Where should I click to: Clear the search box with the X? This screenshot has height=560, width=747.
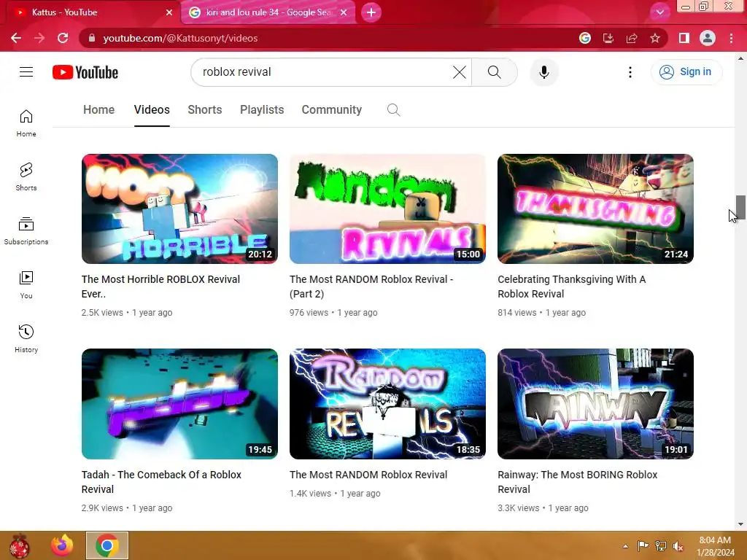click(460, 72)
